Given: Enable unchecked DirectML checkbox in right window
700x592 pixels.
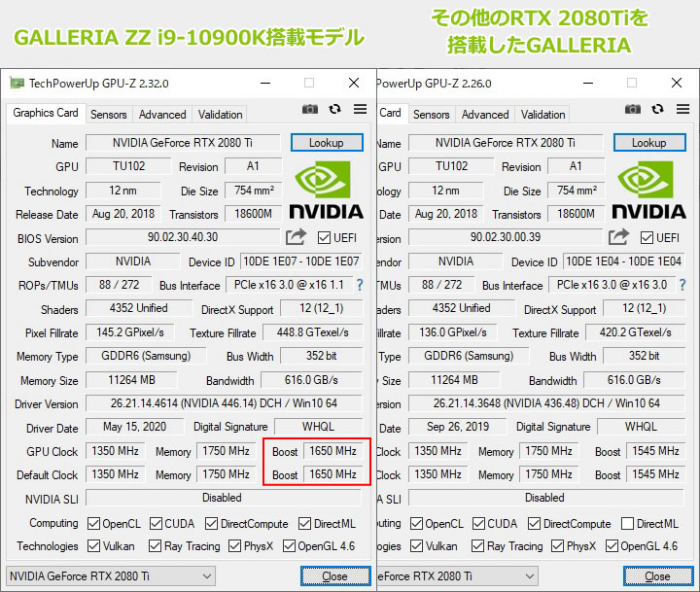Looking at the screenshot, I should (x=628, y=523).
